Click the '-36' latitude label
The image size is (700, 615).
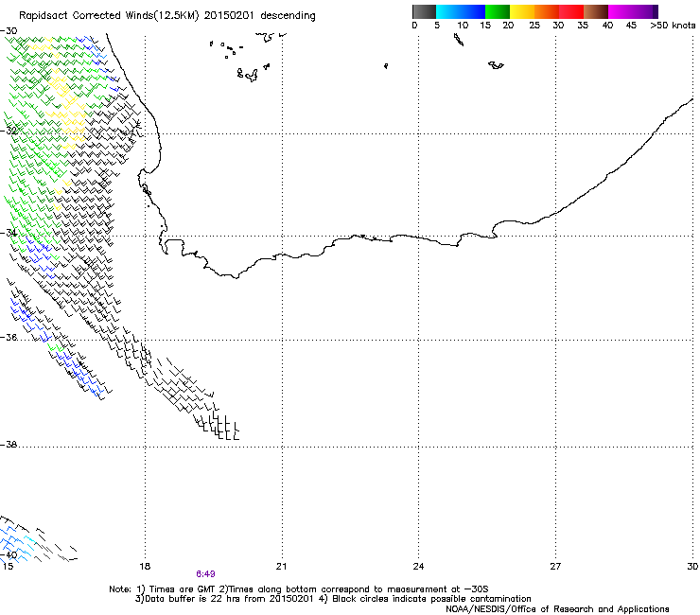point(9,337)
